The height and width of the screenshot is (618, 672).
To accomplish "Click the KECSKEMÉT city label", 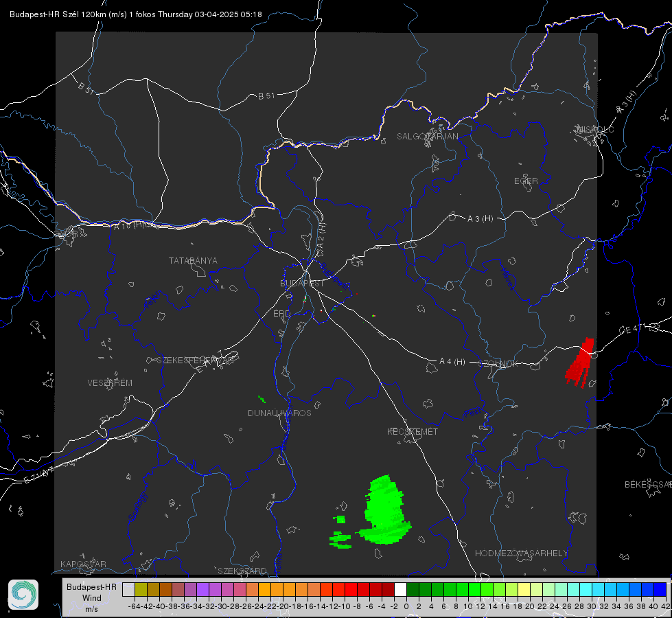I will click(413, 431).
